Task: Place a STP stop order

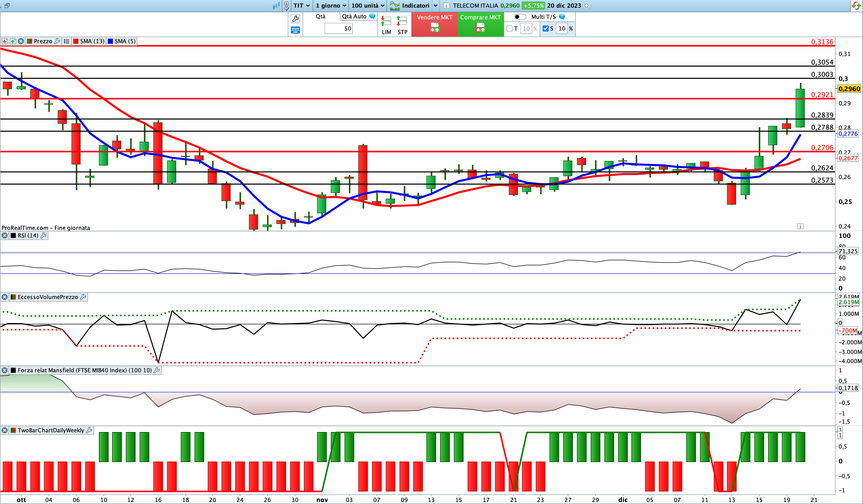Action: (x=402, y=25)
